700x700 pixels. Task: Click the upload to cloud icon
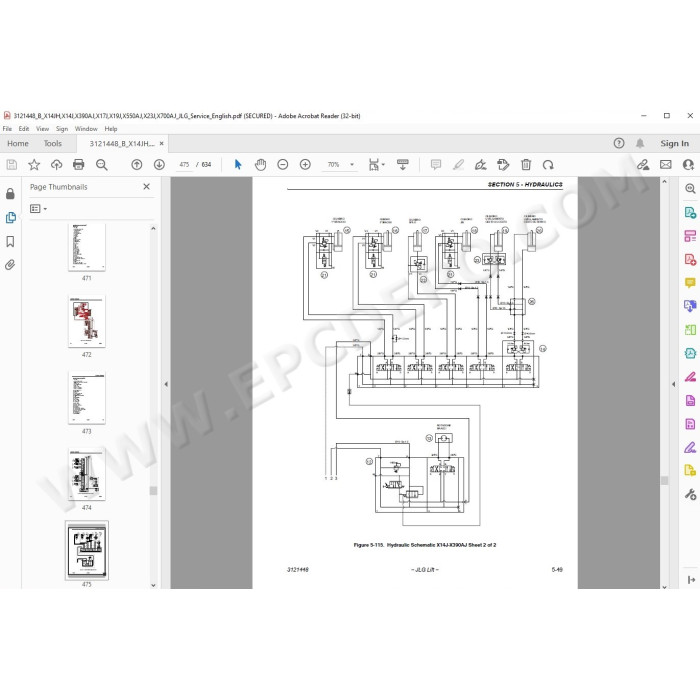coord(56,165)
